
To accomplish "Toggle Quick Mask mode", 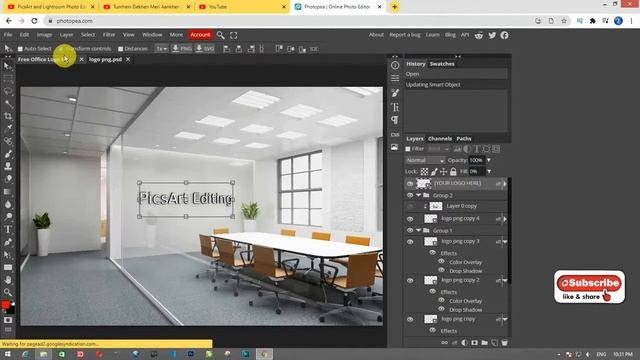I will (8, 320).
